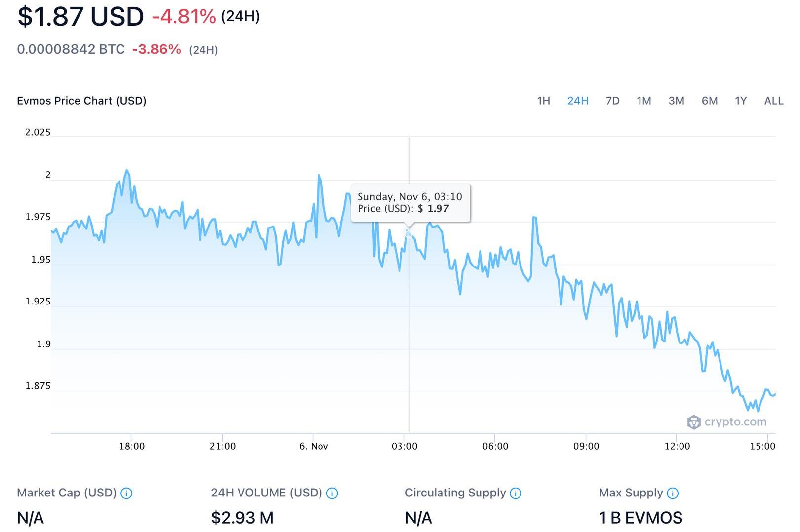The height and width of the screenshot is (532, 800).
Task: Open info icon for Circulating Supply
Action: [516, 493]
